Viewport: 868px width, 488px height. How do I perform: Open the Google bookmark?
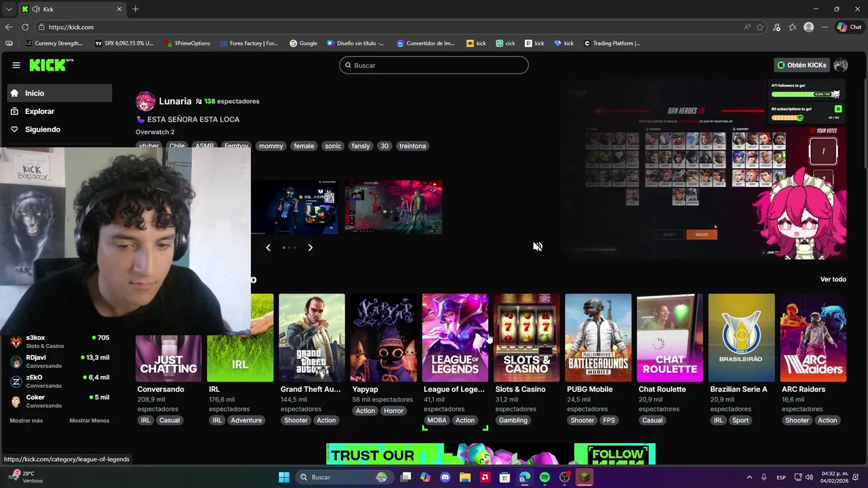(x=303, y=43)
